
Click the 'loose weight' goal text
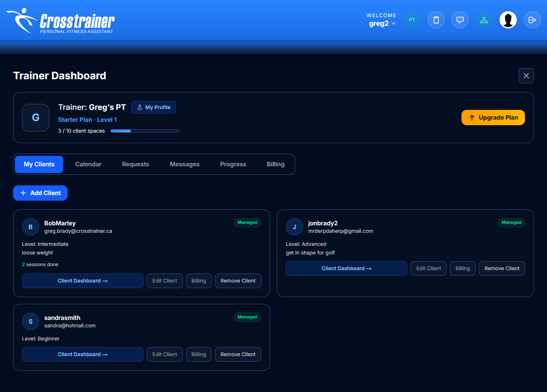(x=37, y=253)
